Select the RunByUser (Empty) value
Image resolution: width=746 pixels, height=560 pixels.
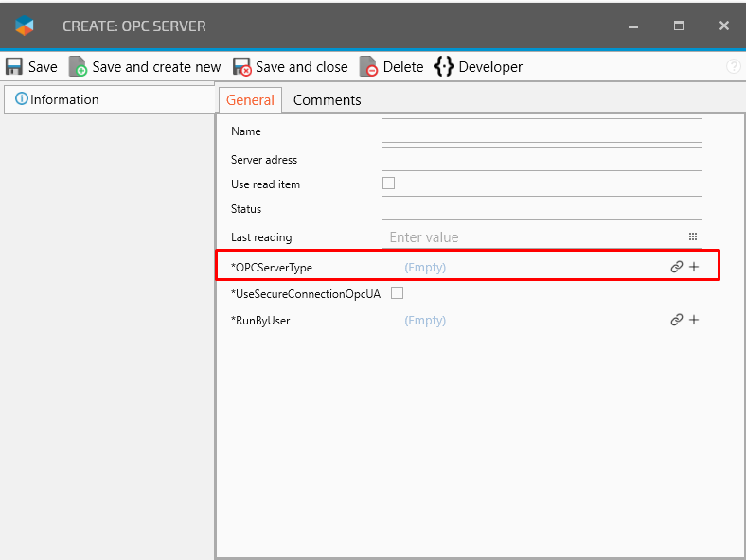pos(425,321)
